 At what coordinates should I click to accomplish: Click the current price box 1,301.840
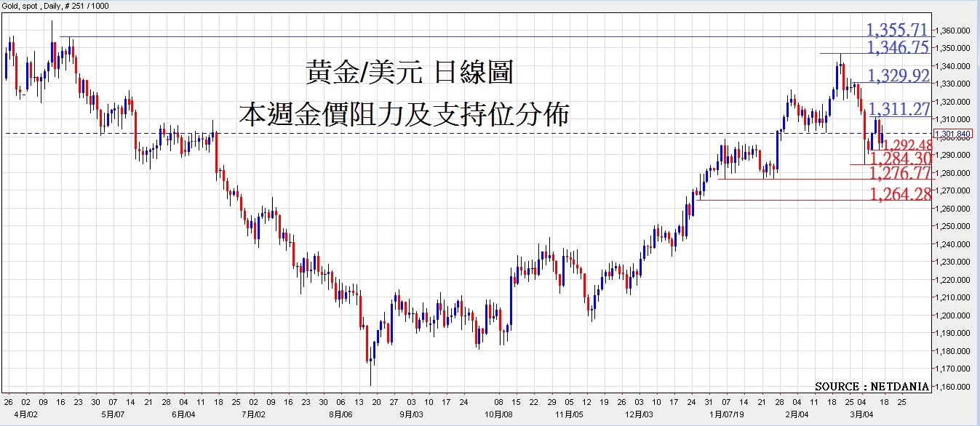(x=955, y=134)
